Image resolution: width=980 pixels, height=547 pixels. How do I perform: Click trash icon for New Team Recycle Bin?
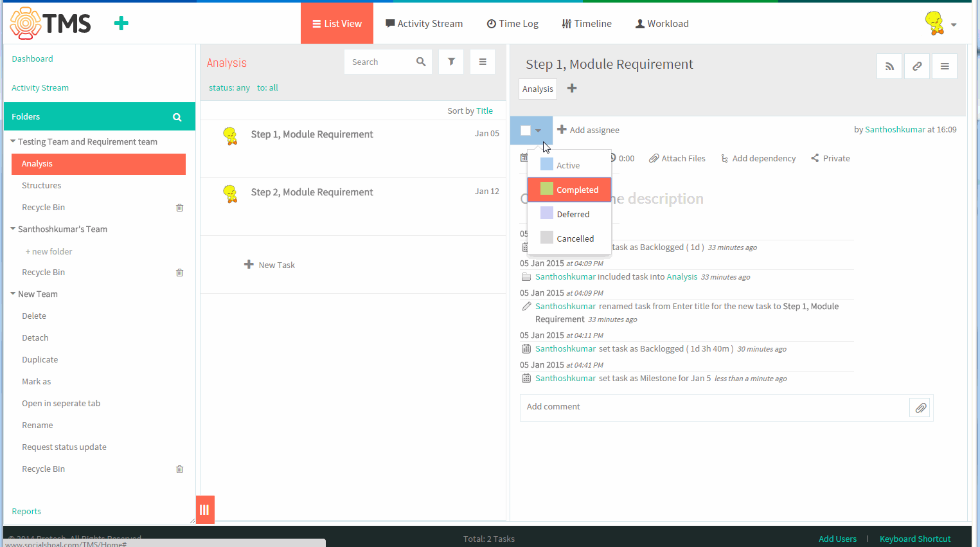coord(180,469)
